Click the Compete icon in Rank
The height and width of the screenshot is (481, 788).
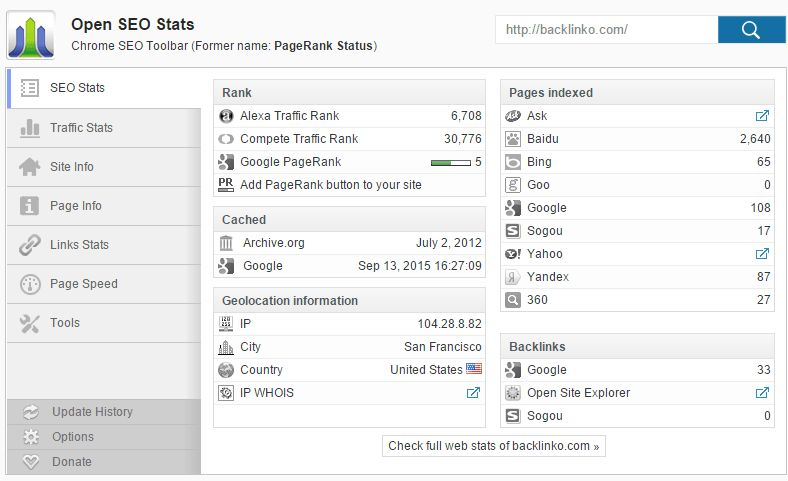tap(226, 139)
